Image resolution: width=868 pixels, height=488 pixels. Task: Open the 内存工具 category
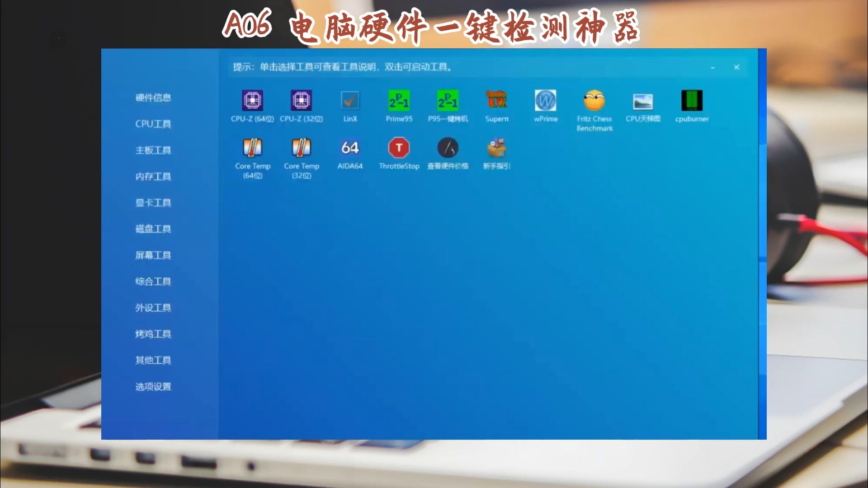coord(153,176)
